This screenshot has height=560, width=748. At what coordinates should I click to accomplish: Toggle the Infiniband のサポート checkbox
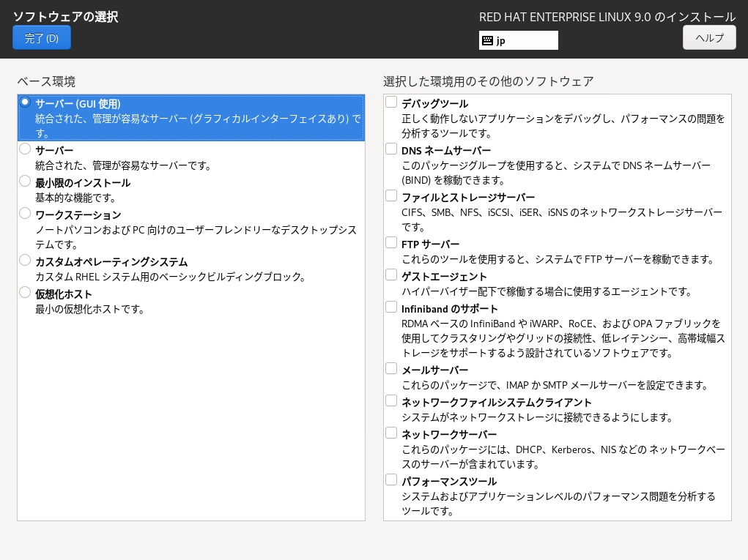click(391, 307)
